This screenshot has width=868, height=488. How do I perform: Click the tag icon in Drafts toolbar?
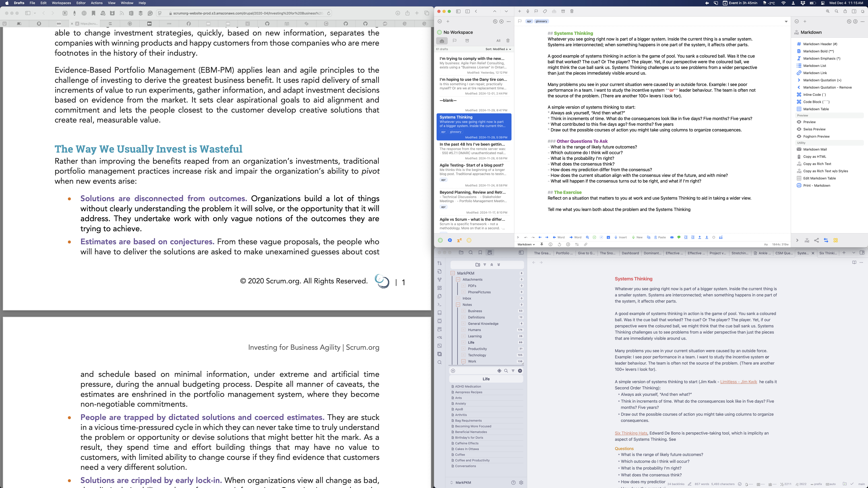tap(545, 11)
